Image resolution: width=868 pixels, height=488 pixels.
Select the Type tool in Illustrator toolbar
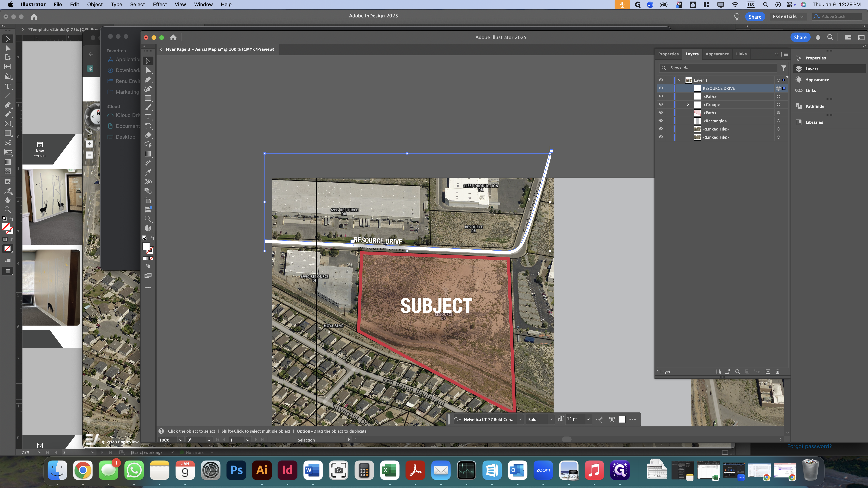pos(148,117)
